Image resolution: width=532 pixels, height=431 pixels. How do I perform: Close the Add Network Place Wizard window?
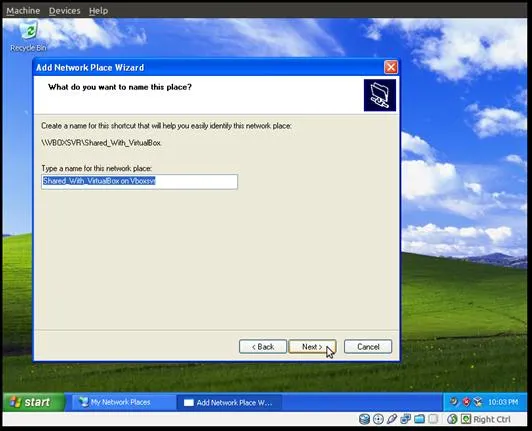click(x=391, y=67)
